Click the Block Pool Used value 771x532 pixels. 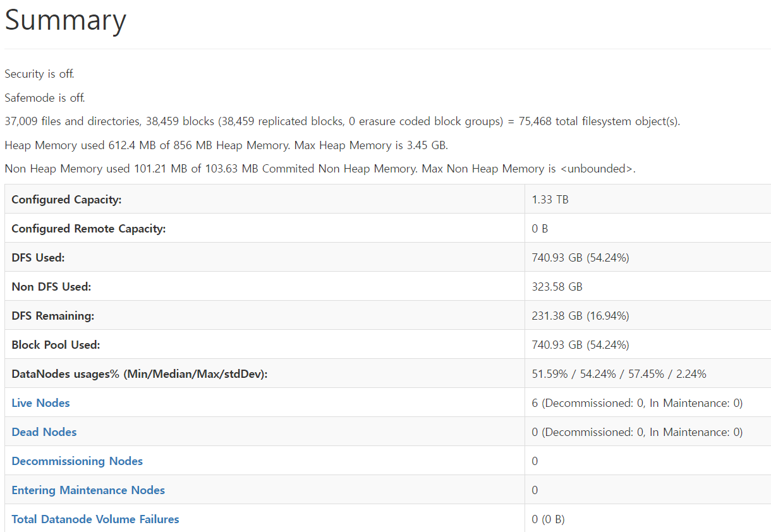(579, 344)
